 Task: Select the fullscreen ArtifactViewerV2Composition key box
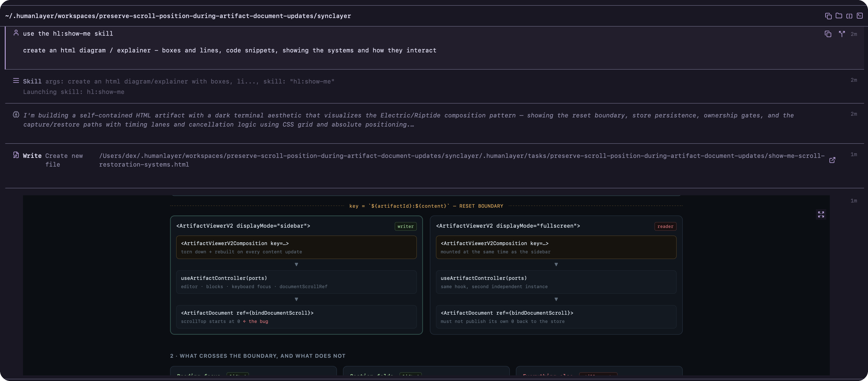(x=556, y=247)
